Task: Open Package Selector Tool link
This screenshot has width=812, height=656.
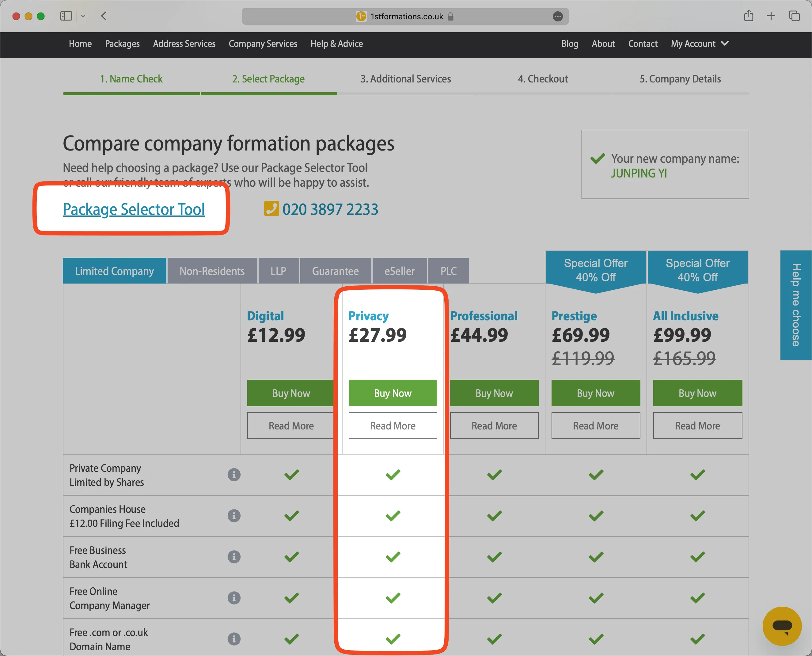Action: [x=134, y=209]
